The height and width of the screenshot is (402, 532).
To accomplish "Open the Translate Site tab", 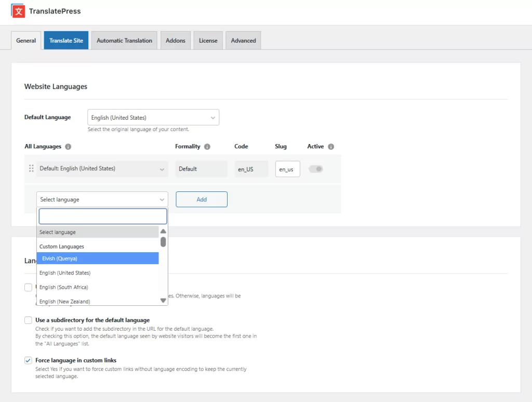I will click(66, 41).
